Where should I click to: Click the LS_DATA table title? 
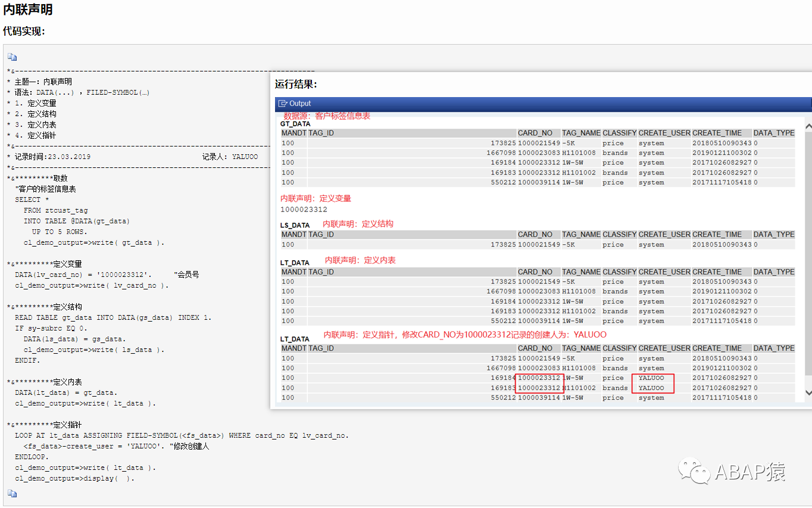[295, 225]
